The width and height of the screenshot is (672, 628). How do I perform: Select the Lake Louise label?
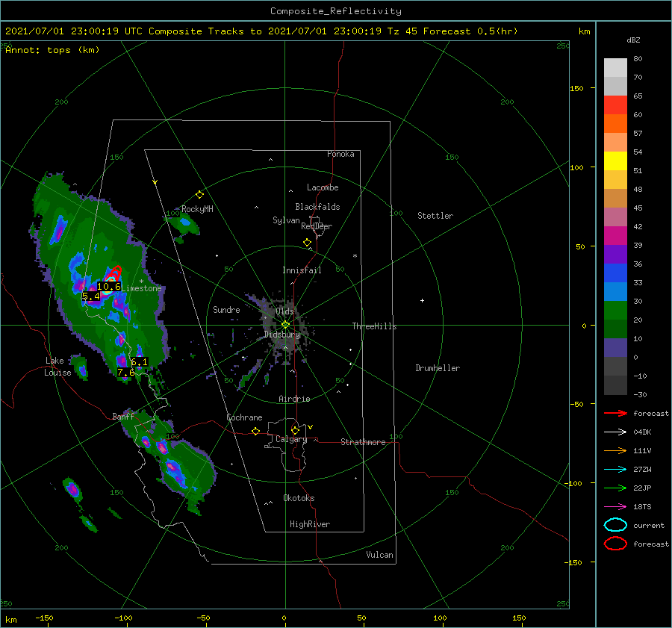[57, 367]
